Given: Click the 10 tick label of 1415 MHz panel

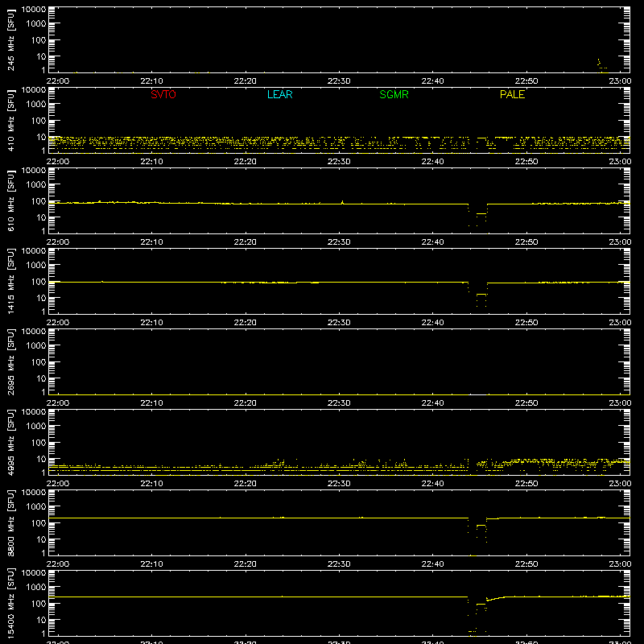Looking at the screenshot, I should pyautogui.click(x=41, y=298).
